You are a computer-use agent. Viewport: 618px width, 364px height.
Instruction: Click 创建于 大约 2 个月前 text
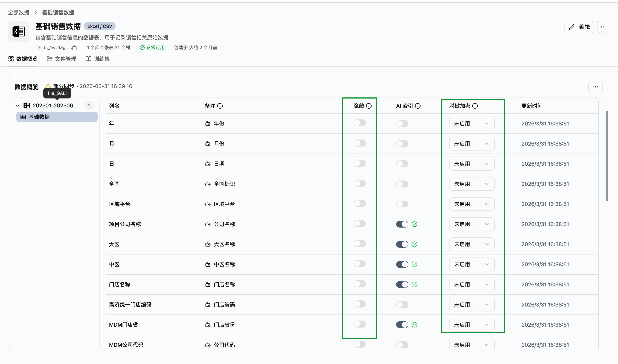(195, 47)
